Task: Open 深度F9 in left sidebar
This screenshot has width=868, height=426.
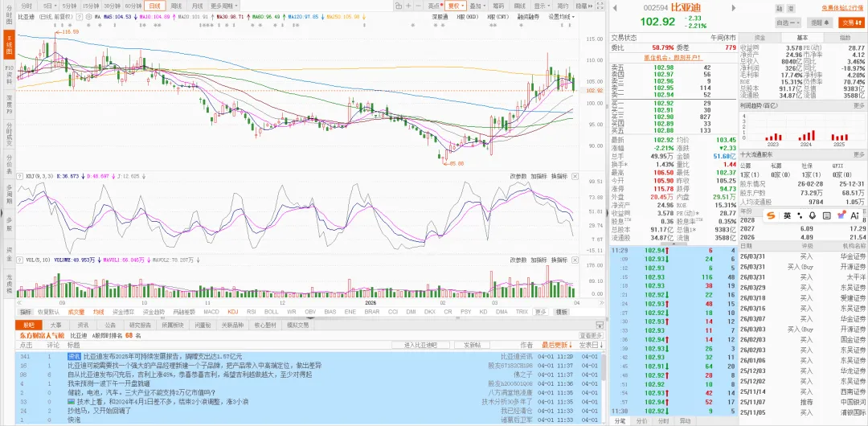Action: tap(9, 104)
